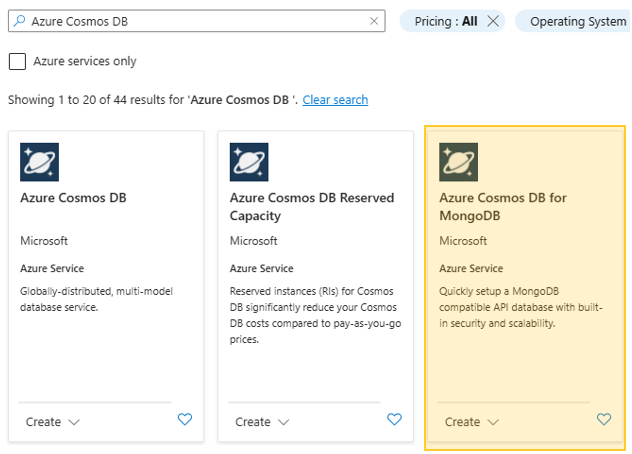Screen dimensions: 632x454
Task: Click the magnifier search icon
Action: coord(21,21)
